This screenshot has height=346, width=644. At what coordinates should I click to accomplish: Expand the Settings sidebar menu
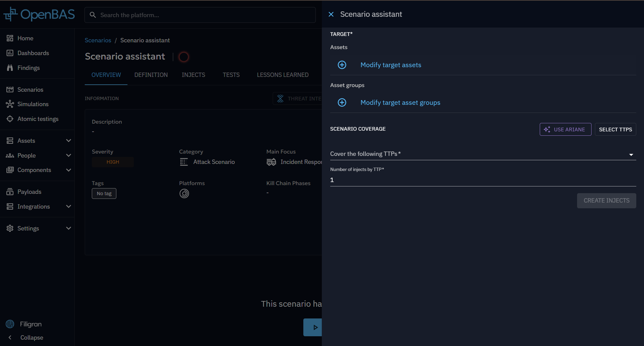pyautogui.click(x=69, y=228)
